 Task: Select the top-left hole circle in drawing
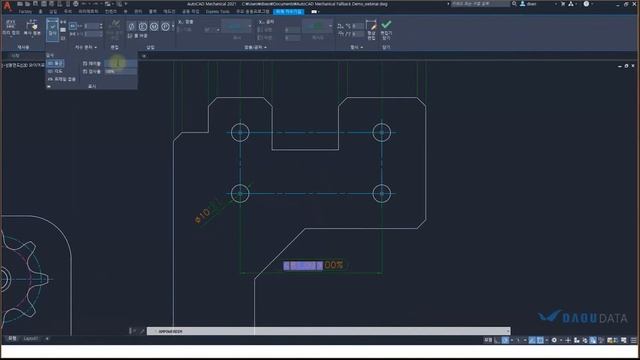240,133
